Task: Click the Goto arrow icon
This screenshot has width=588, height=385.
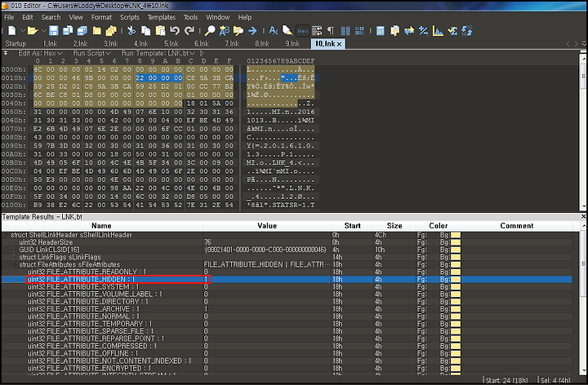Action: pos(252,31)
